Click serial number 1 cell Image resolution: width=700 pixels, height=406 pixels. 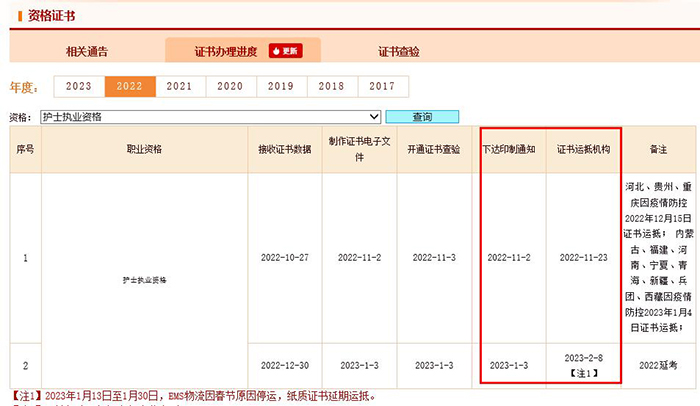pyautogui.click(x=25, y=258)
